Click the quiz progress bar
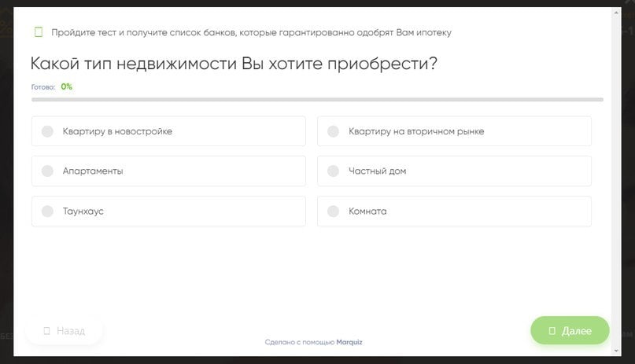Screen dimensions: 635x364 317,100
